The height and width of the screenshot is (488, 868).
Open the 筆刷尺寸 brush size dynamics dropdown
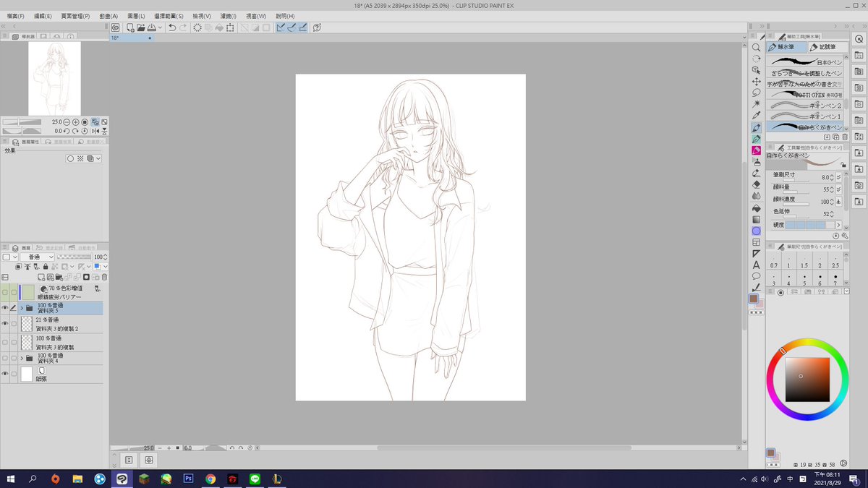pos(838,176)
